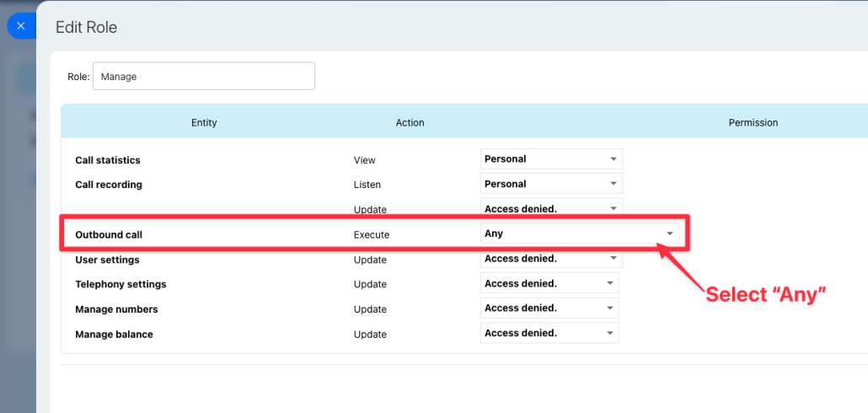
Task: Click the arrow icon in Telephony settings dropdown
Action: click(x=609, y=283)
